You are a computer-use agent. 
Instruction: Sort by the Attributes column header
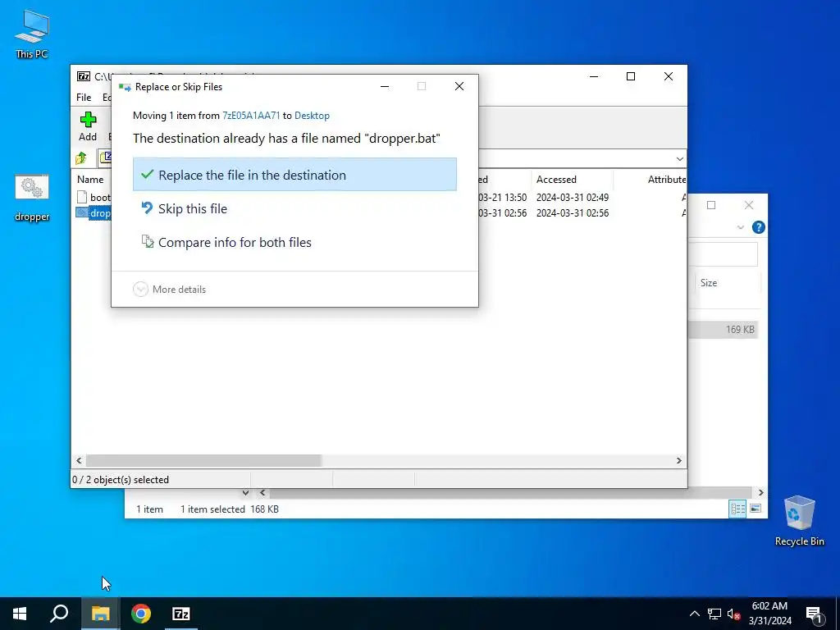666,180
